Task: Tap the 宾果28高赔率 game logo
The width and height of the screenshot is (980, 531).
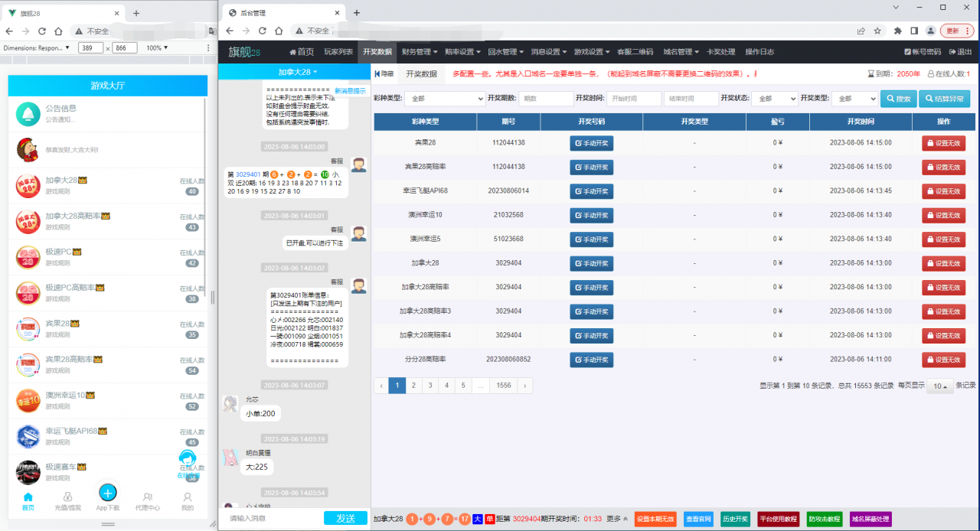Action: tap(28, 365)
